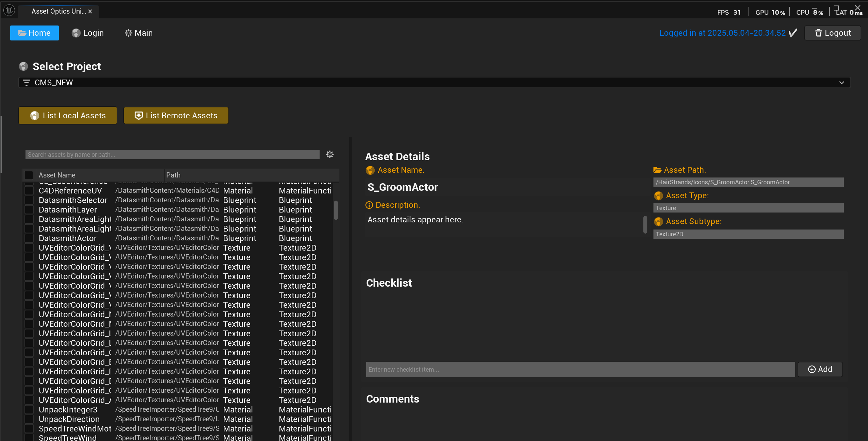
Task: Click the trash icon on the Logout button
Action: point(818,33)
